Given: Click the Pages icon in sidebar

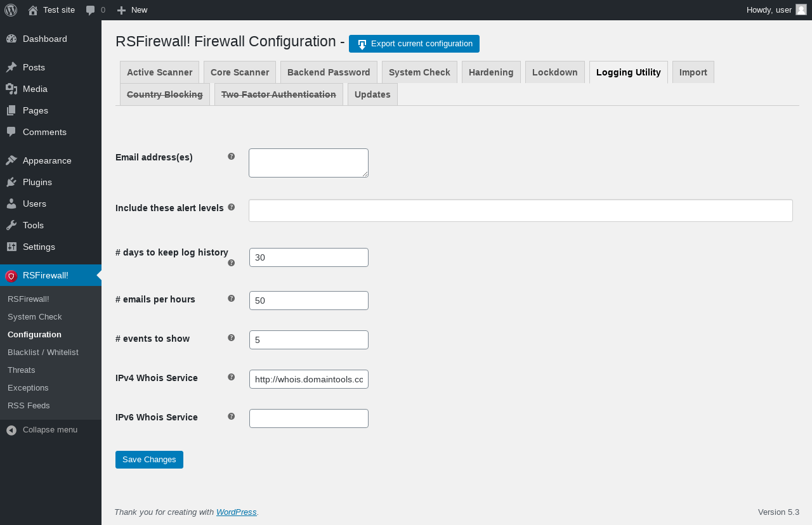Looking at the screenshot, I should pyautogui.click(x=11, y=110).
